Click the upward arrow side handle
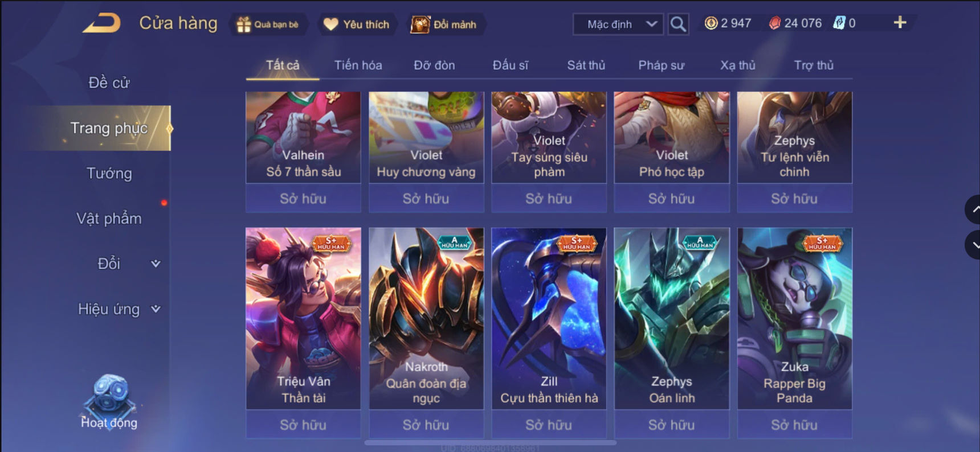 [x=973, y=209]
